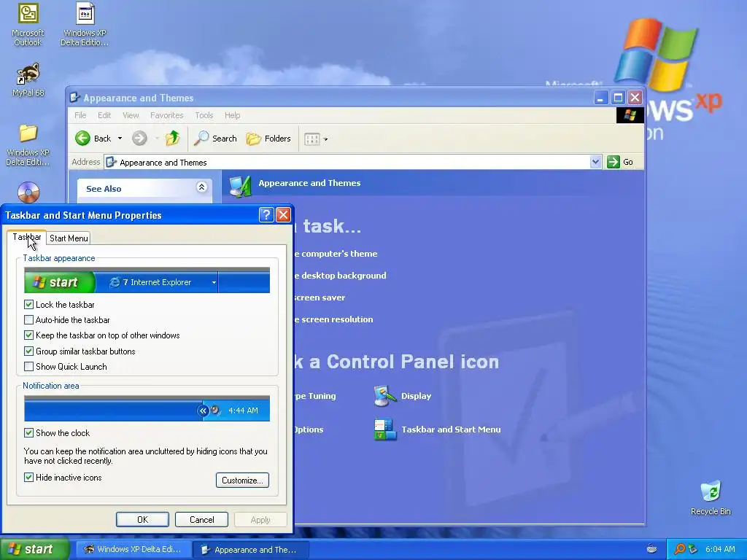Click the Cancel button

[201, 519]
